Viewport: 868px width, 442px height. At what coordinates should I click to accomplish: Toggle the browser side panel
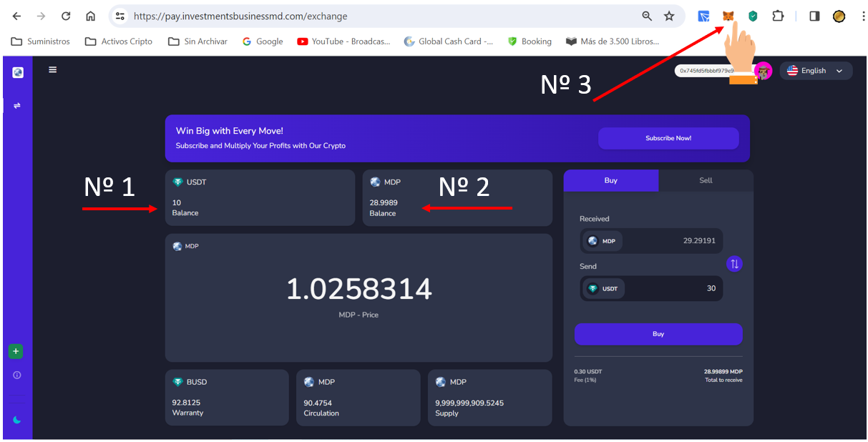pos(814,16)
